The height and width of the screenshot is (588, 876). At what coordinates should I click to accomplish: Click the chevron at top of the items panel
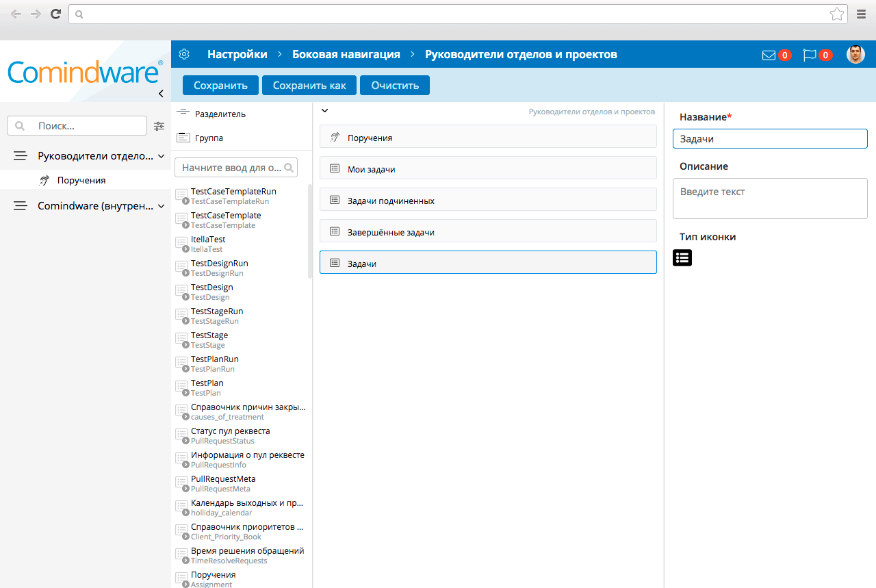[324, 110]
